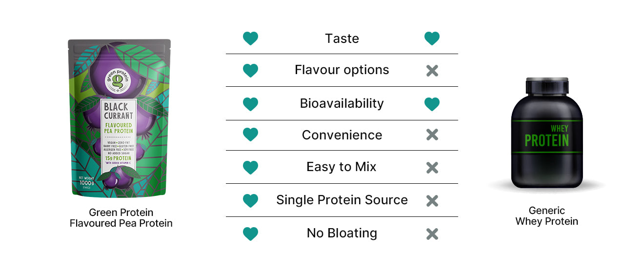
Task: Select the black whey protein bottle image
Action: 546,133
